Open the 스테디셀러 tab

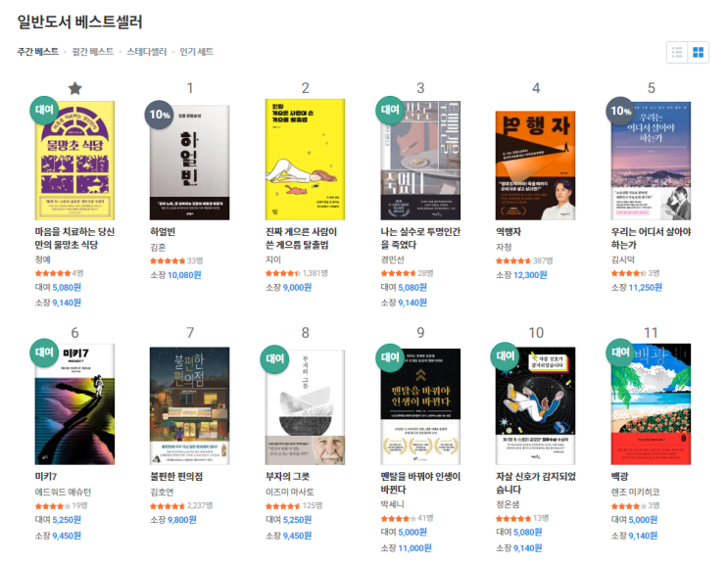[x=146, y=52]
